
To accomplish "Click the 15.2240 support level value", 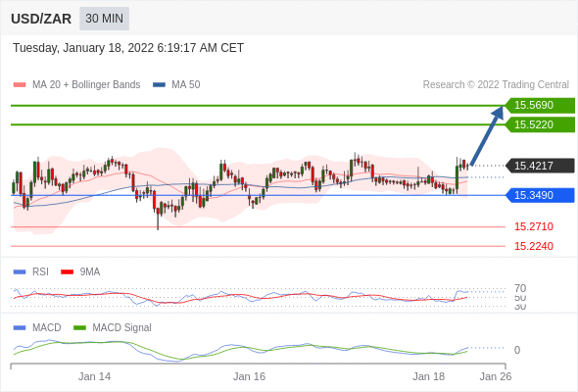I will click(x=534, y=246).
